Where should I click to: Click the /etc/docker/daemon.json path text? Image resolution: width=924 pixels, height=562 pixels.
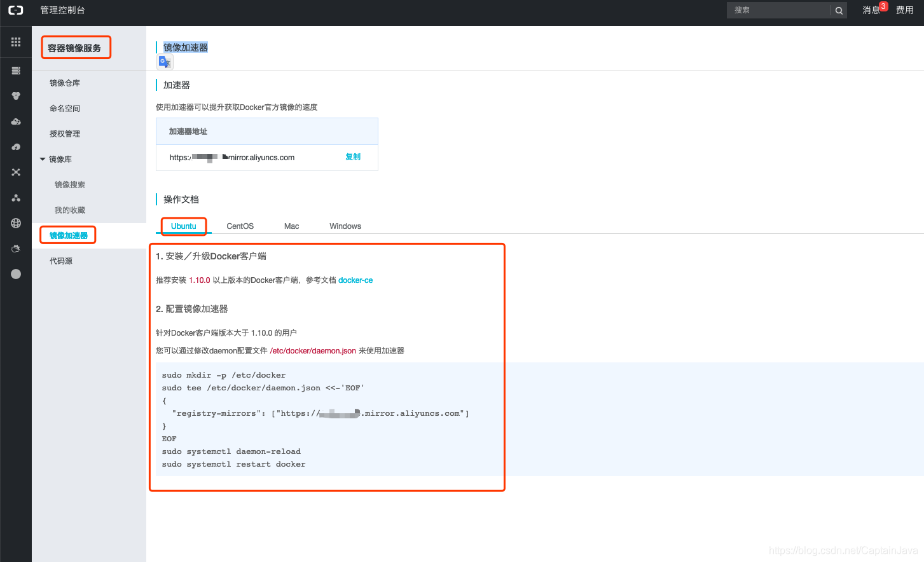313,351
